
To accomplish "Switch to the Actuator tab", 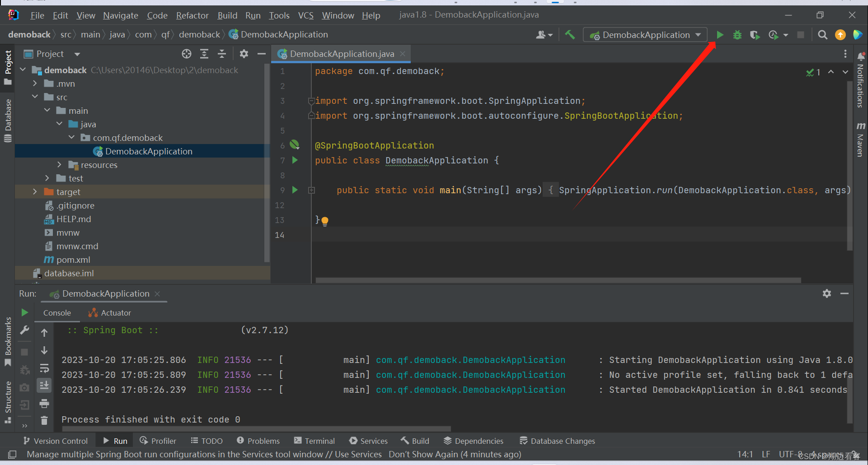I will coord(110,313).
